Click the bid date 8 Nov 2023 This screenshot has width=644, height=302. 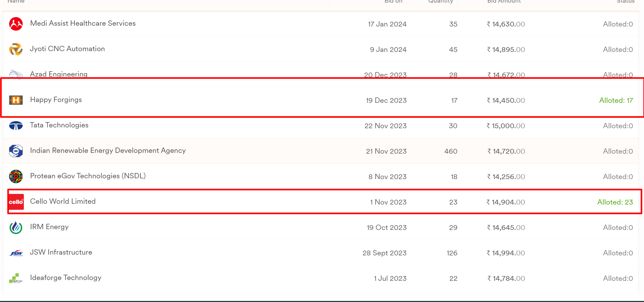click(387, 177)
